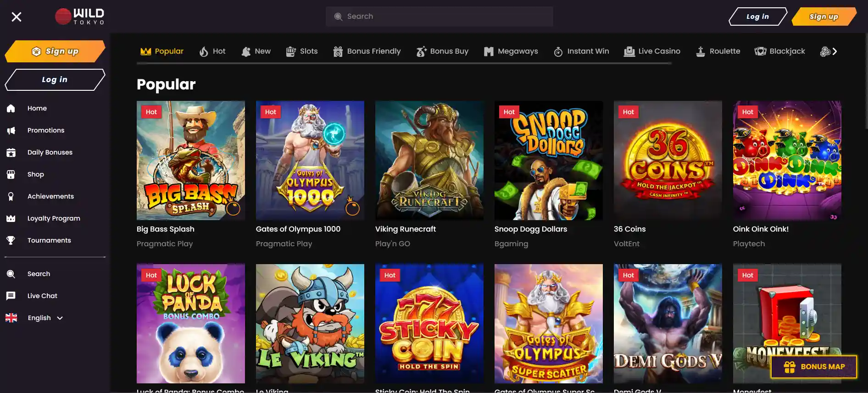The image size is (868, 393).
Task: Click the Wild Tokyo logo
Action: [x=80, y=17]
